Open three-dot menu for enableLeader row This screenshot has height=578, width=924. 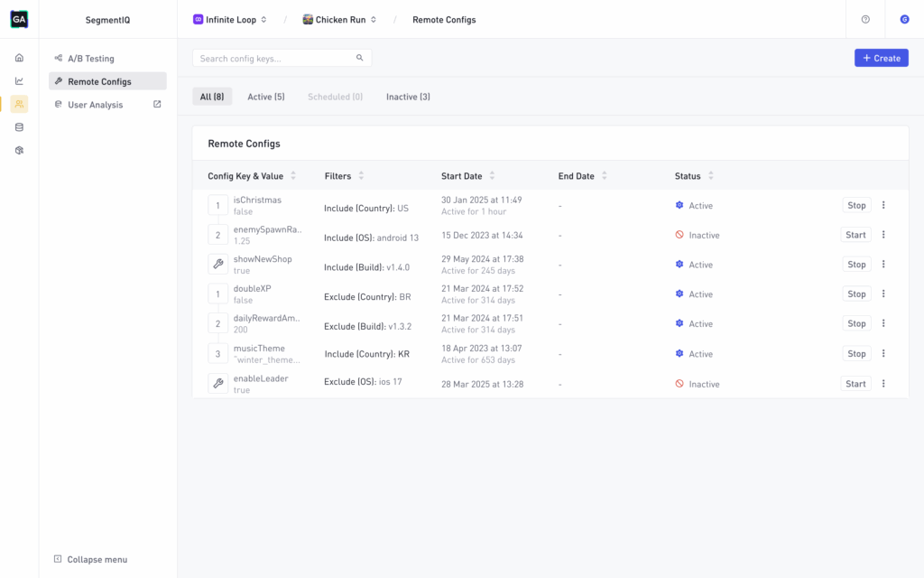click(883, 384)
